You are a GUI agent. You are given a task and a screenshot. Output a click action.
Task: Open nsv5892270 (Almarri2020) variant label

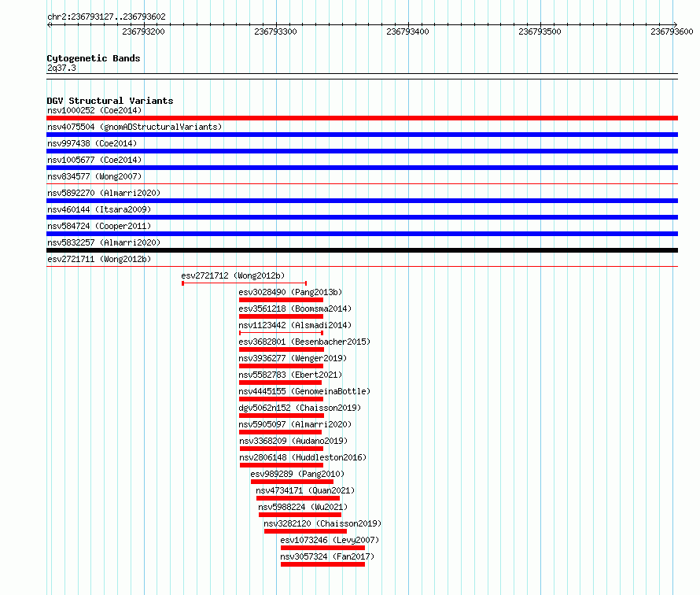pos(104,193)
